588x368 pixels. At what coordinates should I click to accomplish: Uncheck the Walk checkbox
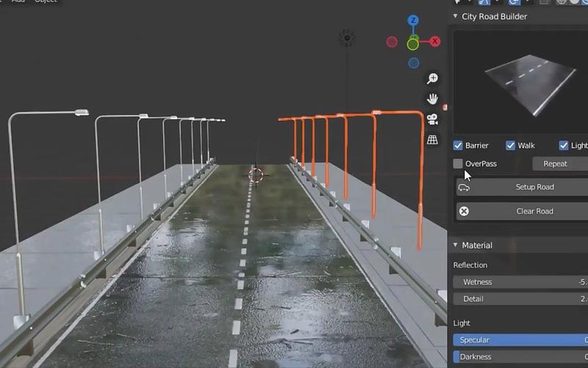510,146
